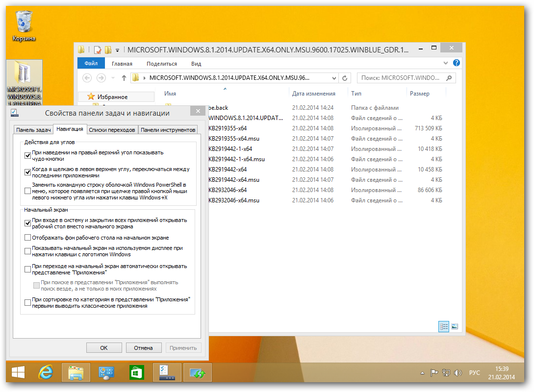Launch Internet Explorer from taskbar
The height and width of the screenshot is (392, 534).
click(46, 372)
